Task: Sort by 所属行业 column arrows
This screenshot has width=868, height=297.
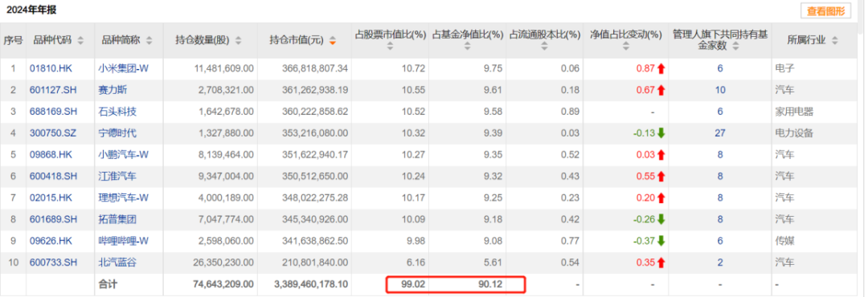Action: tap(835, 40)
